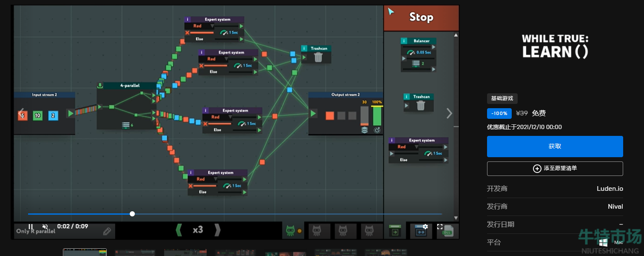Open the Luden.io developer link
The width and height of the screenshot is (644, 256).
click(x=610, y=189)
